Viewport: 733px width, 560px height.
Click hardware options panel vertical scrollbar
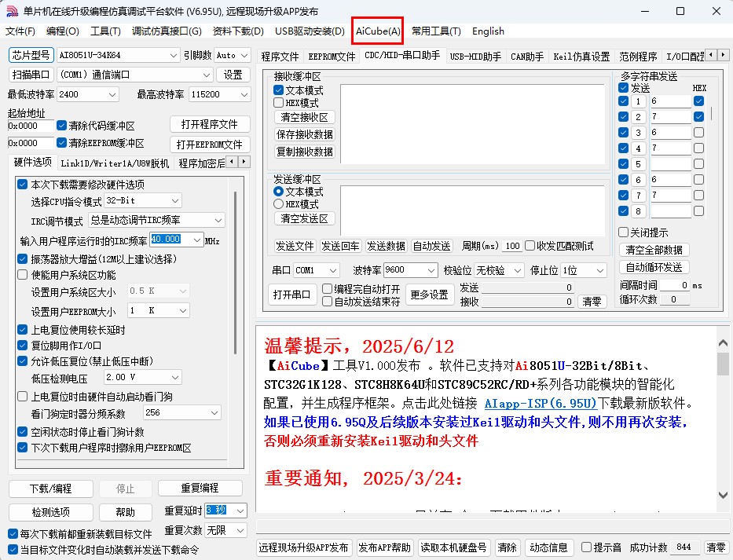click(x=235, y=273)
